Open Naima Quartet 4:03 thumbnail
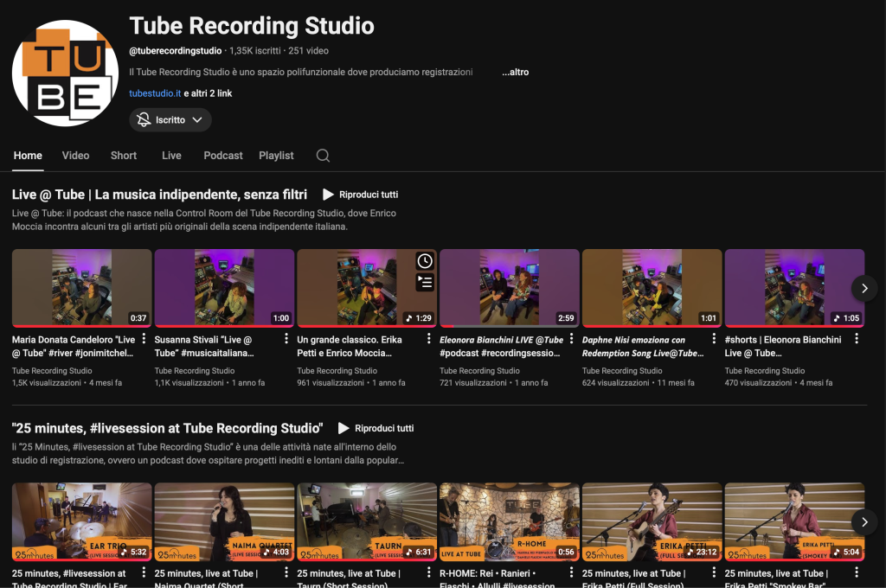886x588 pixels. 224,522
